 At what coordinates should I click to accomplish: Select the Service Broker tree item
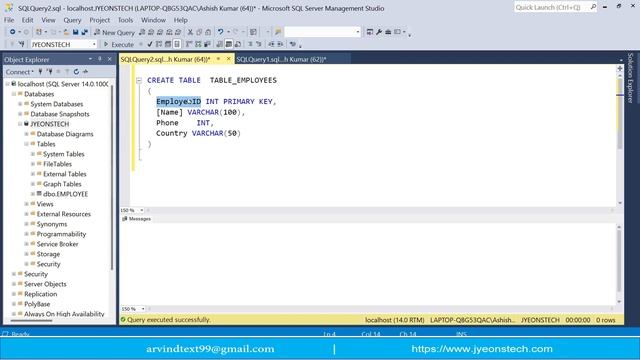[57, 244]
